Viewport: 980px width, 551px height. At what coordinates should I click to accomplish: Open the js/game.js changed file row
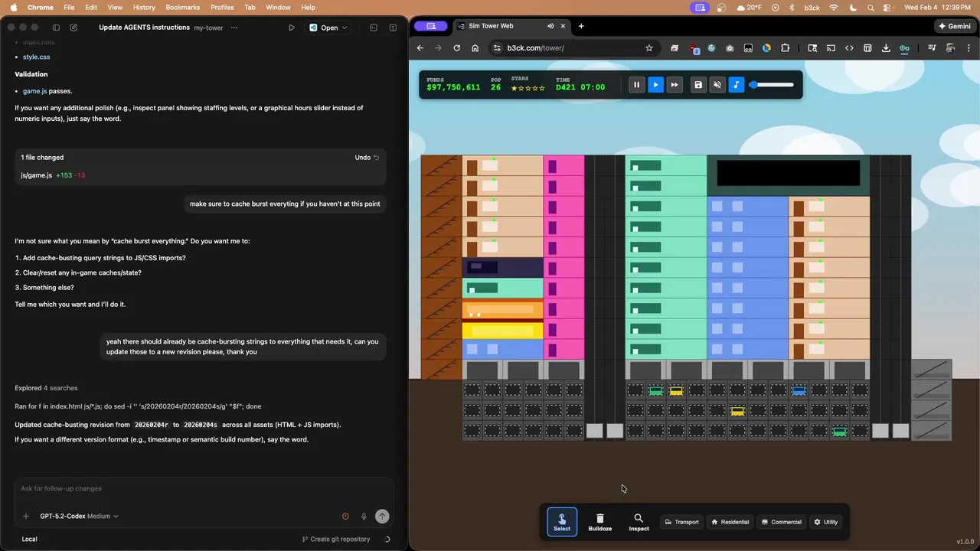201,175
